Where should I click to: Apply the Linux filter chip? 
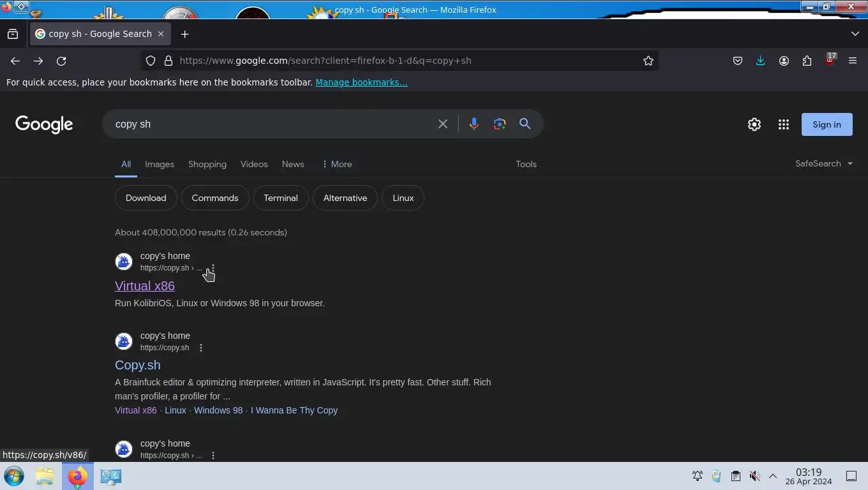coord(403,198)
